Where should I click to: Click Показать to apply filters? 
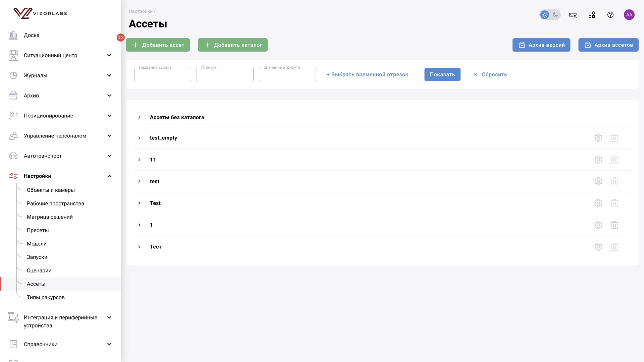click(442, 74)
